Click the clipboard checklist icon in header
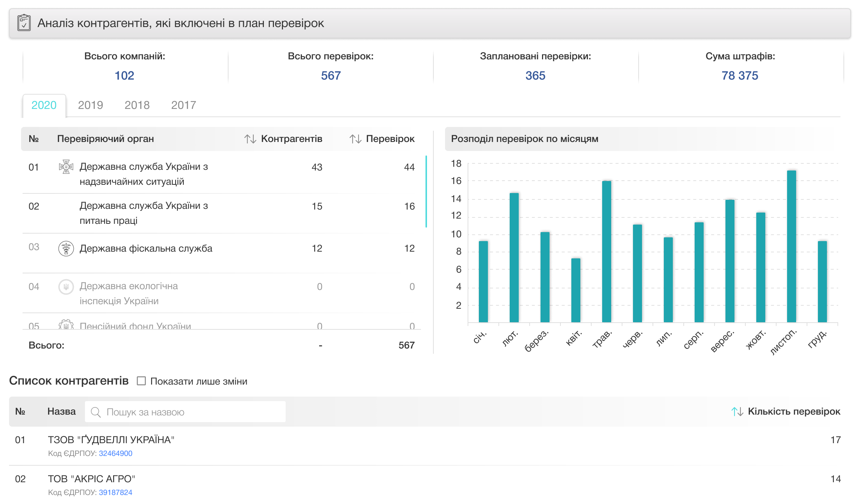Viewport: 860px width, 504px height. point(24,23)
